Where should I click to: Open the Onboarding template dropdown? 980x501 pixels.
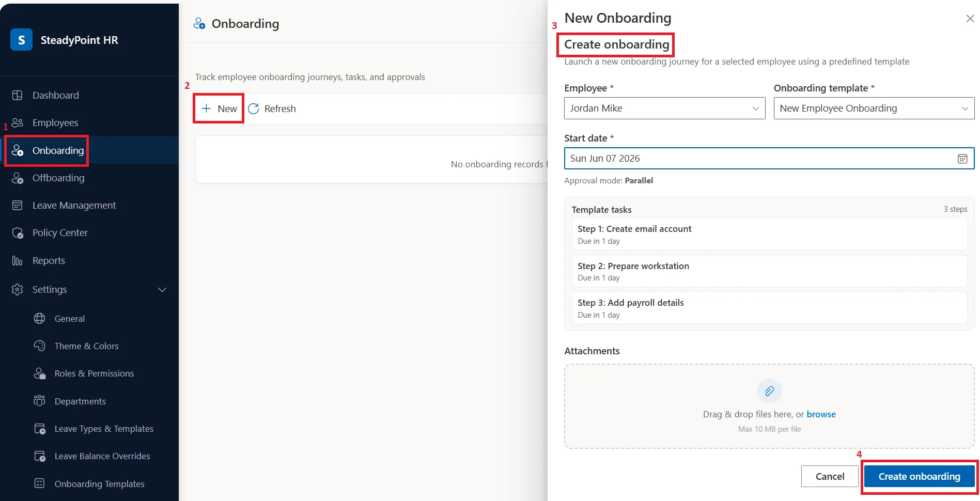[x=874, y=108]
